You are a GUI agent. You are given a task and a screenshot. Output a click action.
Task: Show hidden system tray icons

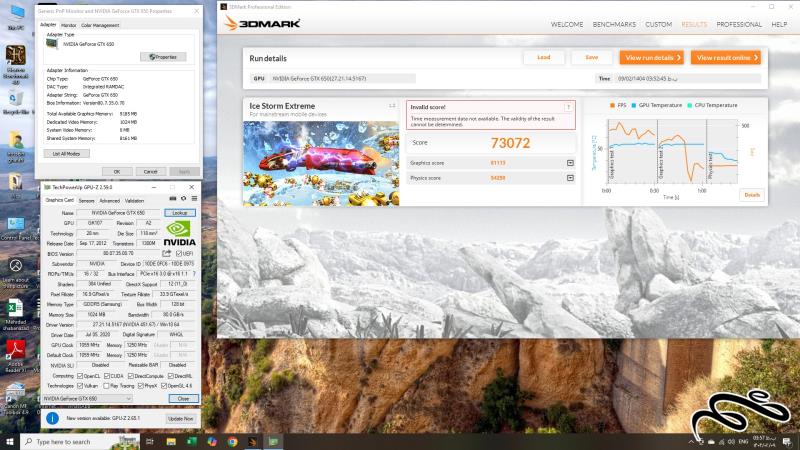pyautogui.click(x=691, y=442)
